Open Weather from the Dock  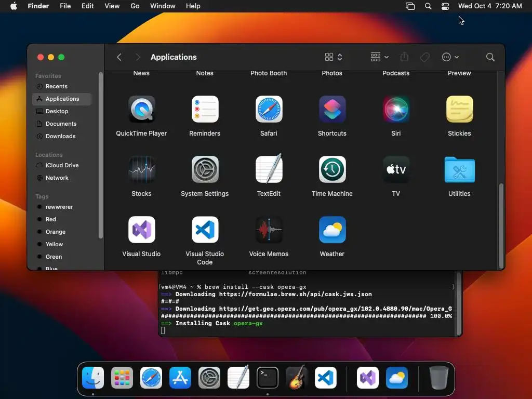point(397,378)
